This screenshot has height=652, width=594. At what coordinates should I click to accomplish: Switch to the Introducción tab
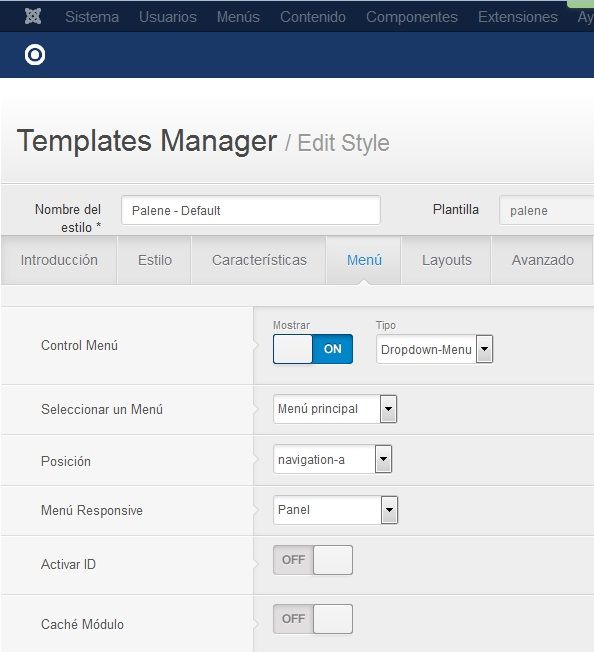click(x=59, y=260)
